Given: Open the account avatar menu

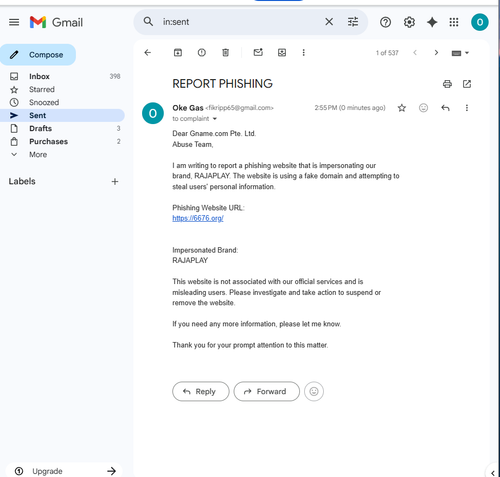Looking at the screenshot, I should pos(480,22).
